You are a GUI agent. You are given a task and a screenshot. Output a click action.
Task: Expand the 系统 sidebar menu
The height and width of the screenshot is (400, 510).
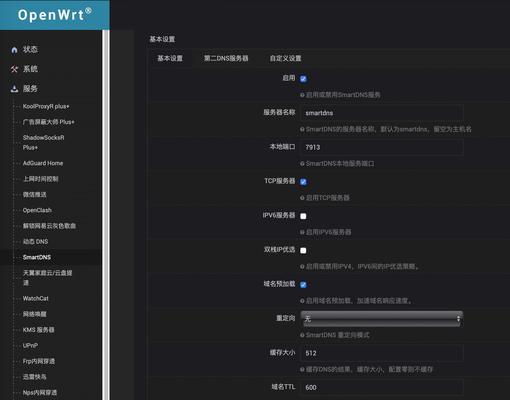click(x=30, y=69)
